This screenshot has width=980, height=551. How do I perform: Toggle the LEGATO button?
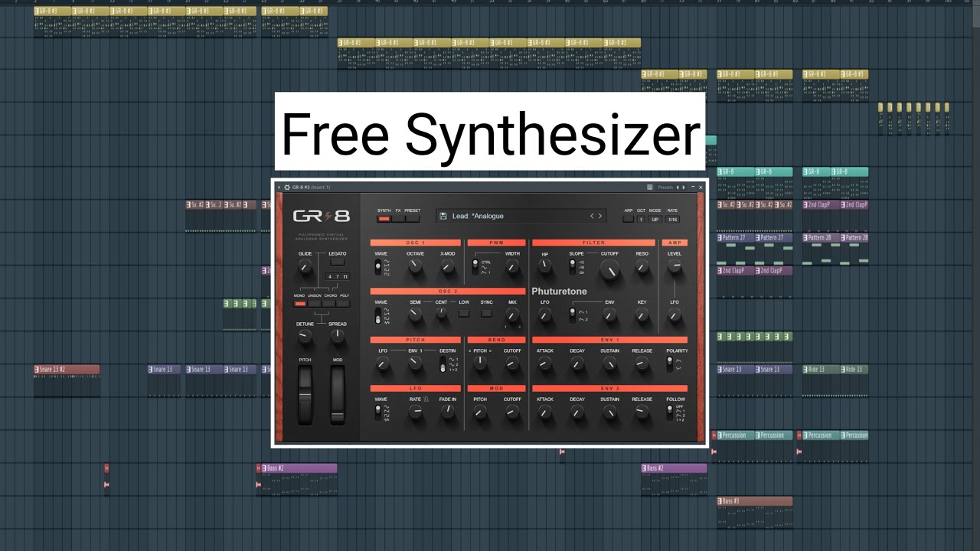[x=337, y=262]
